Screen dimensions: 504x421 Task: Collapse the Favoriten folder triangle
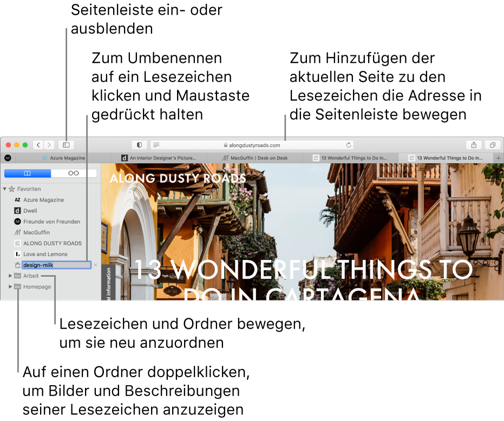click(x=4, y=189)
